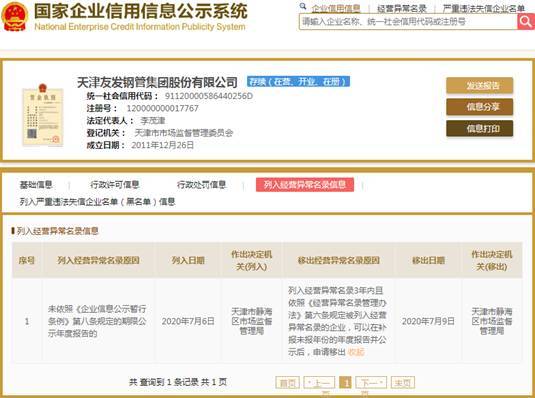Open the 列入经营异常名录信息 tab
Viewport: 535px width, 398px height.
[x=305, y=185]
